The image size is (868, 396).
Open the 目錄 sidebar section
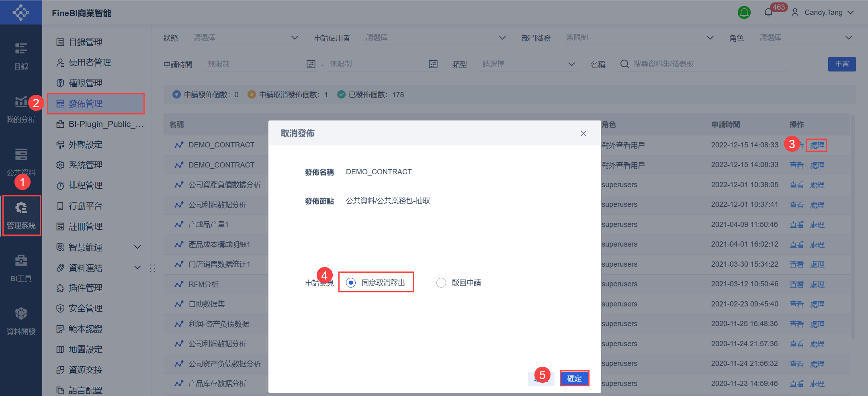(21, 56)
